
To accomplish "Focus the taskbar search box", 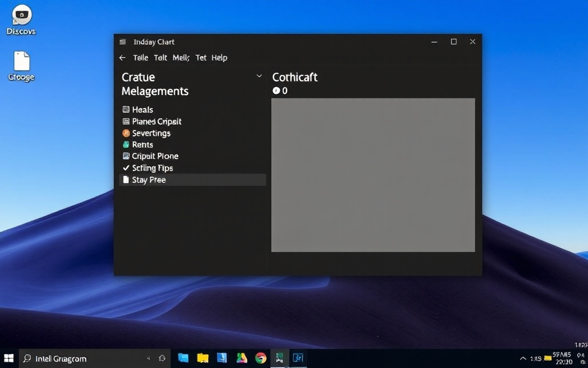I will click(95, 359).
